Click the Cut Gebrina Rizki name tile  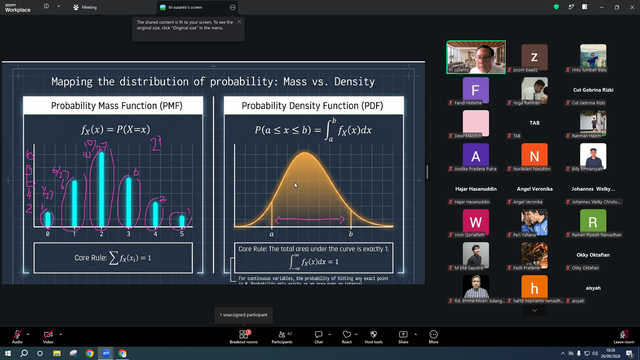[x=593, y=90]
